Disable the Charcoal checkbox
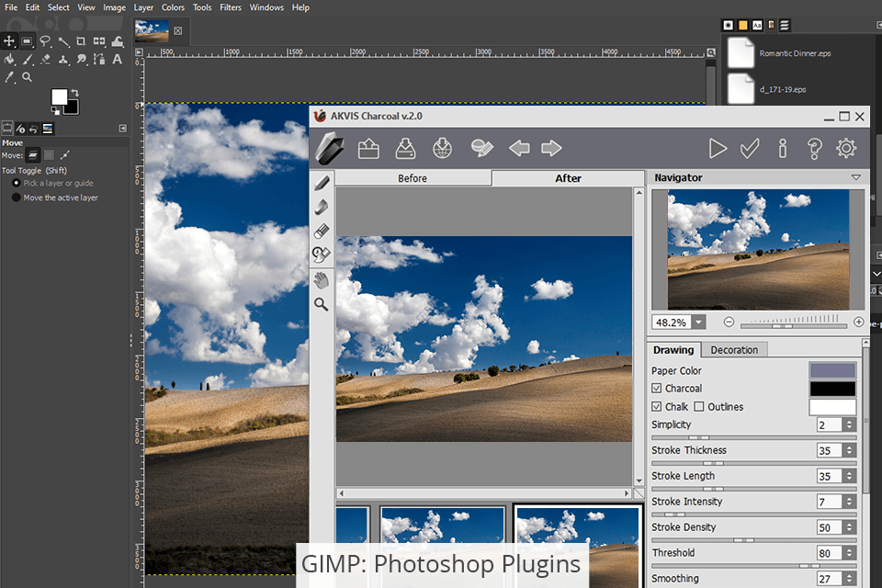This screenshot has width=882, height=588. click(x=656, y=389)
